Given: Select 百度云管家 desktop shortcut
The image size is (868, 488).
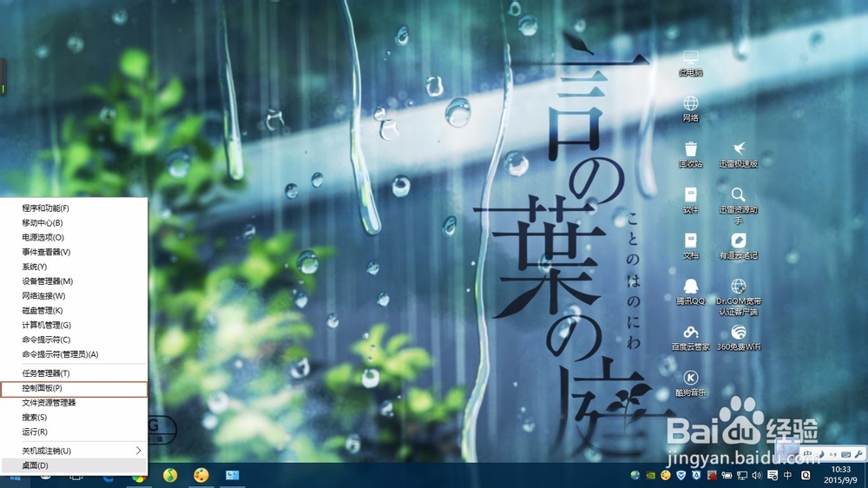Looking at the screenshot, I should pyautogui.click(x=690, y=338).
